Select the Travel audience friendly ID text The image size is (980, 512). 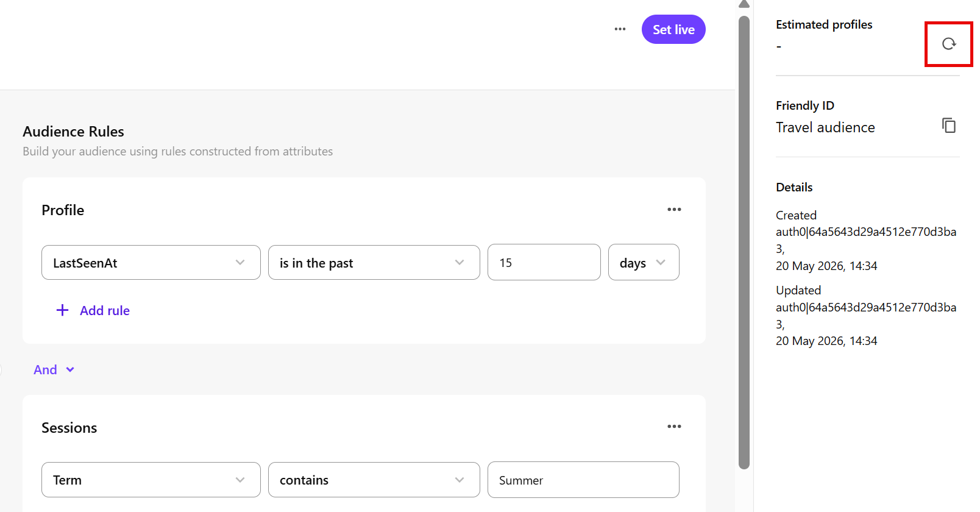[x=825, y=127]
